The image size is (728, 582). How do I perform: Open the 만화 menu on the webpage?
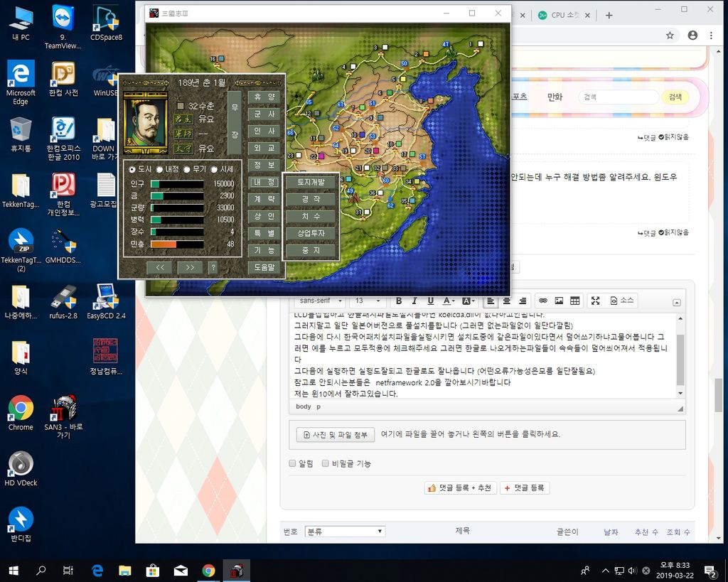[x=555, y=97]
